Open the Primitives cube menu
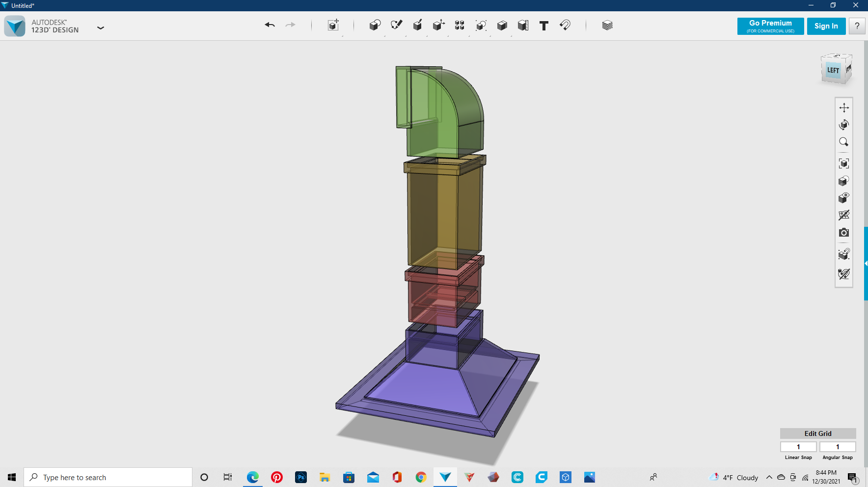868x487 pixels. (375, 26)
